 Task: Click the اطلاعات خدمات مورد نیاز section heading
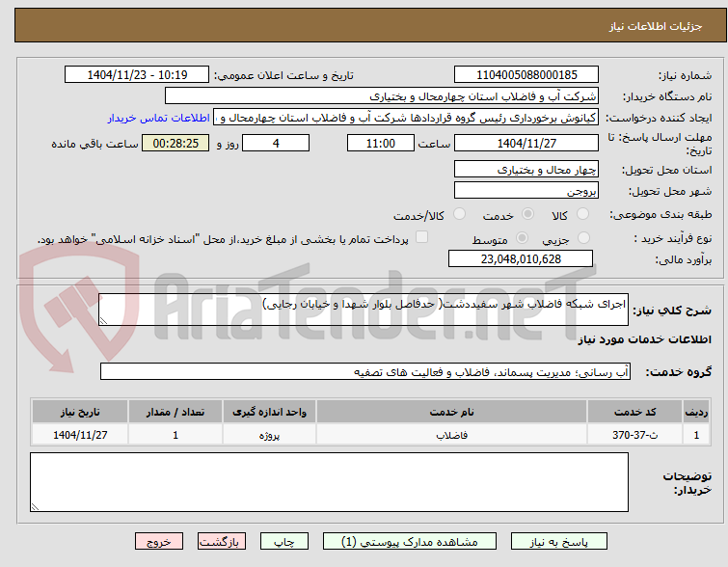click(644, 339)
